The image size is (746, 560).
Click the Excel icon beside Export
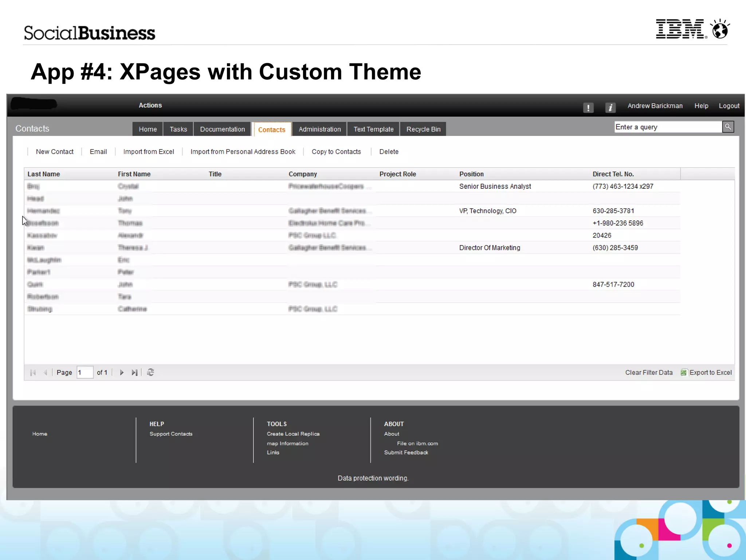[683, 372]
